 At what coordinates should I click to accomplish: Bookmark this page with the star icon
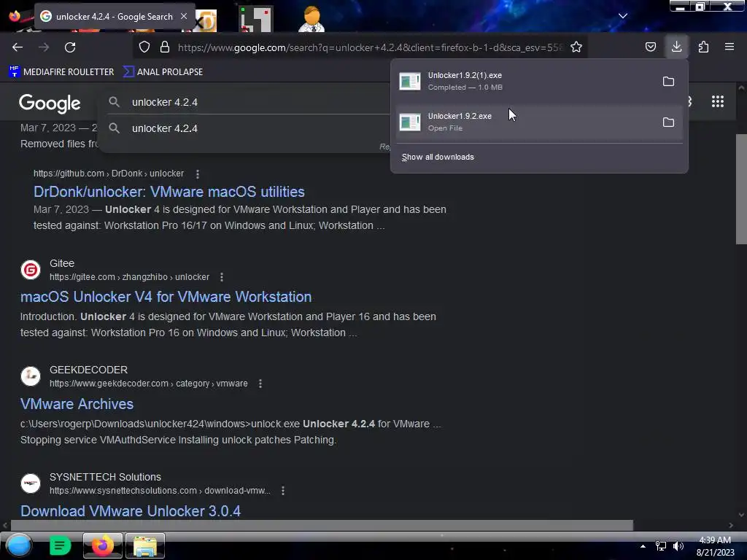pos(576,47)
